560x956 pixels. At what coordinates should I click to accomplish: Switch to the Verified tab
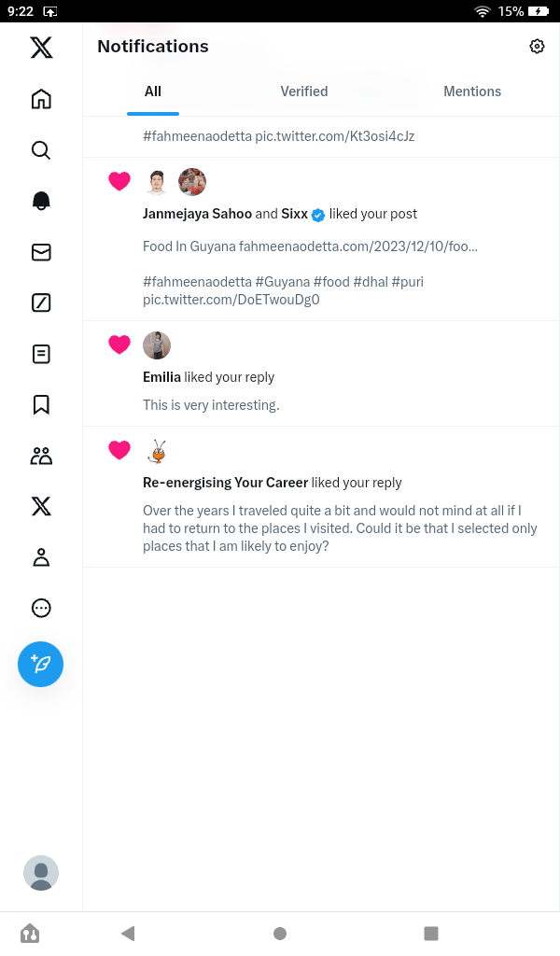tap(304, 91)
